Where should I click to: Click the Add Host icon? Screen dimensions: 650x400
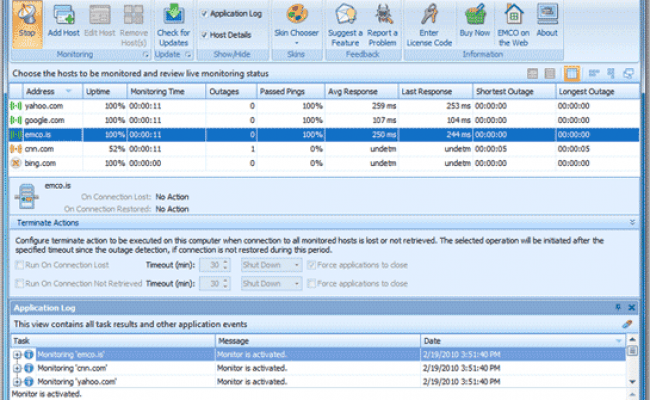click(x=63, y=15)
